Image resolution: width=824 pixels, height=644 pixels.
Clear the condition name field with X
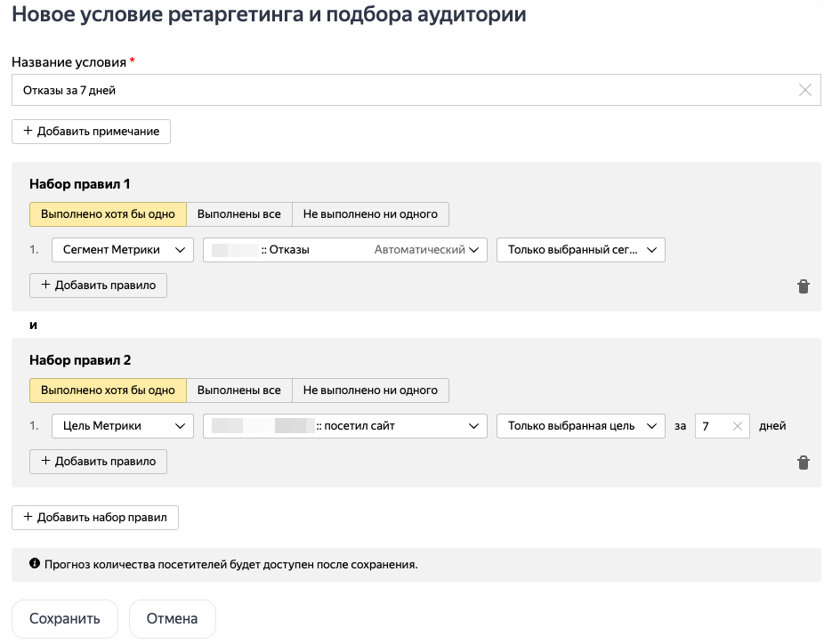tap(804, 90)
